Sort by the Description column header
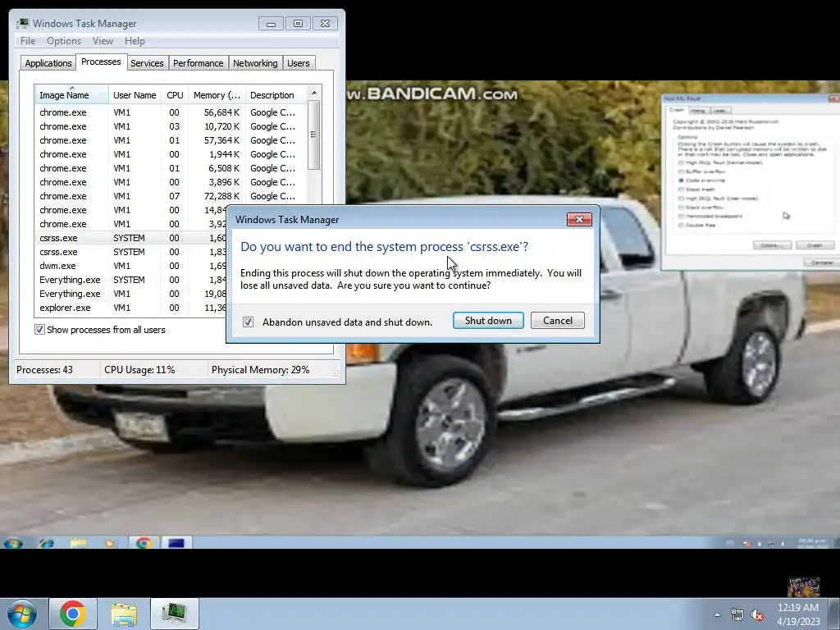The image size is (840, 630). click(276, 95)
